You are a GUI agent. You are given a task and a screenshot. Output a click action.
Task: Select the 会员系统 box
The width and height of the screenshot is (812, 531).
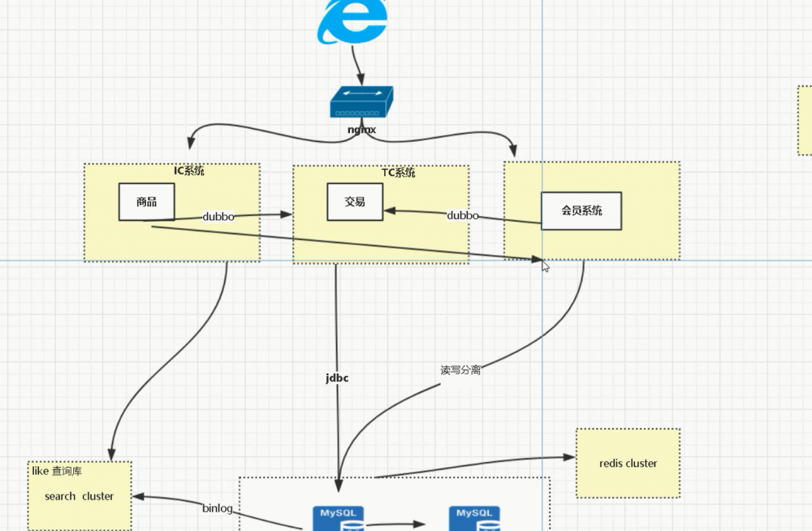tap(581, 211)
